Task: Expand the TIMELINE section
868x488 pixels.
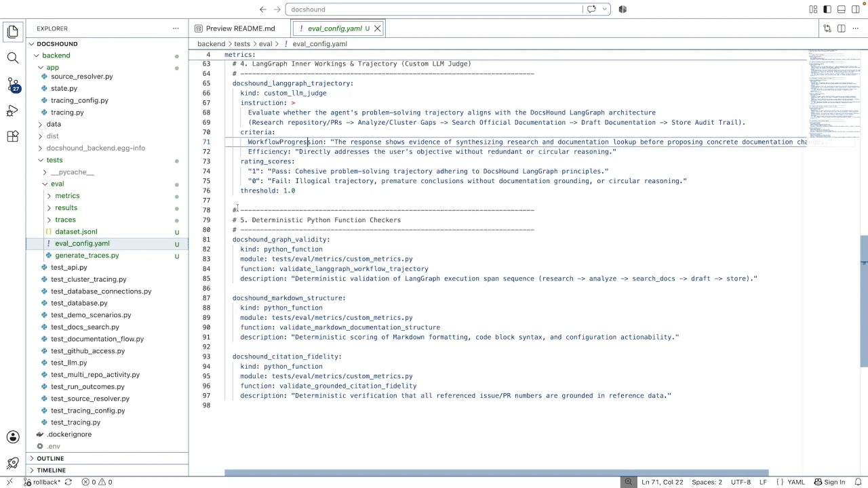Action: (107, 470)
